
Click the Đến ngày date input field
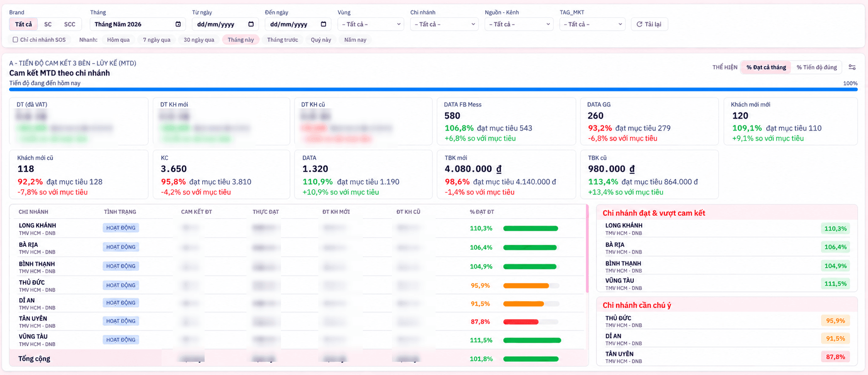tap(297, 24)
